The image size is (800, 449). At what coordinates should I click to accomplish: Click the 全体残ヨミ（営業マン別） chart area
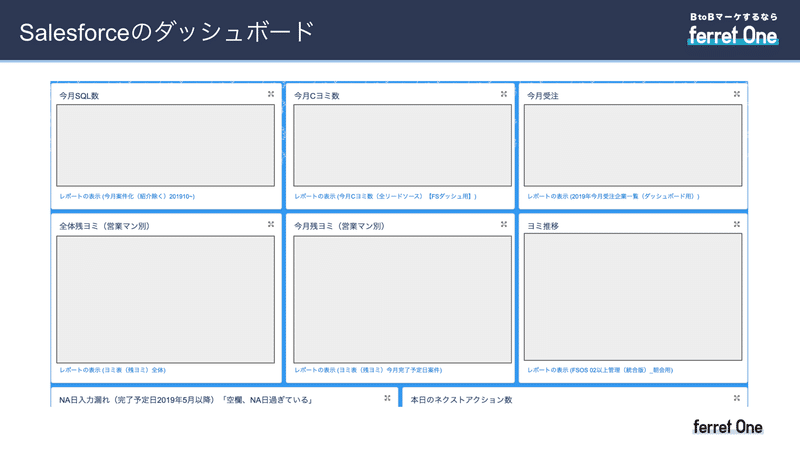click(x=165, y=300)
